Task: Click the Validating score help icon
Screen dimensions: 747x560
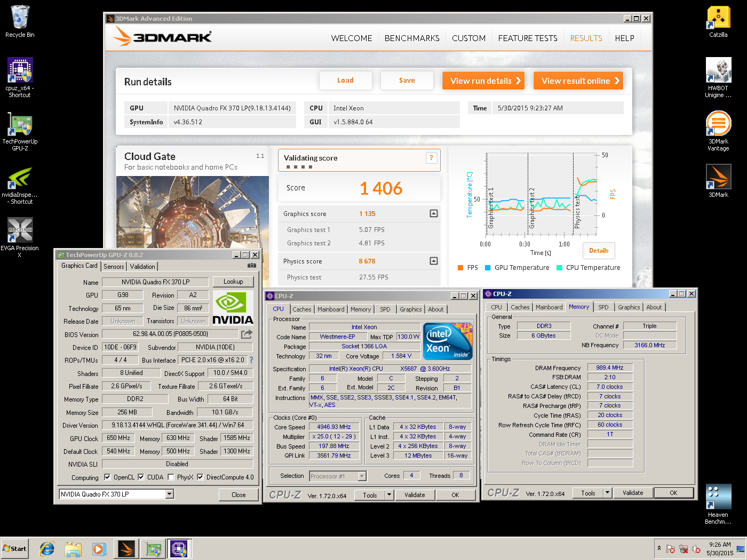Action: (431, 158)
